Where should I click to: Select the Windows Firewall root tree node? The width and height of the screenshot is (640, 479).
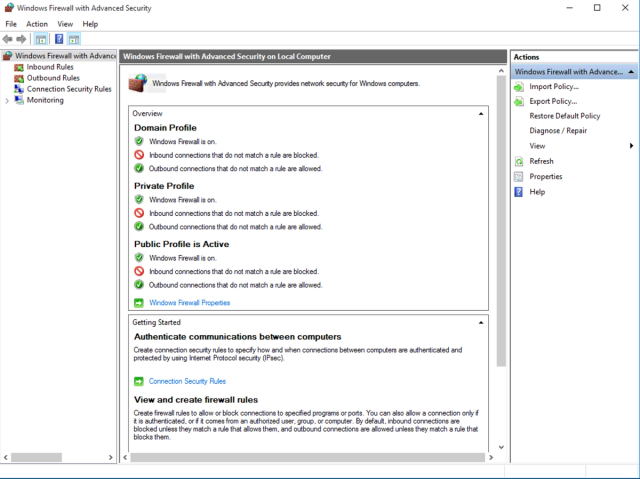65,56
